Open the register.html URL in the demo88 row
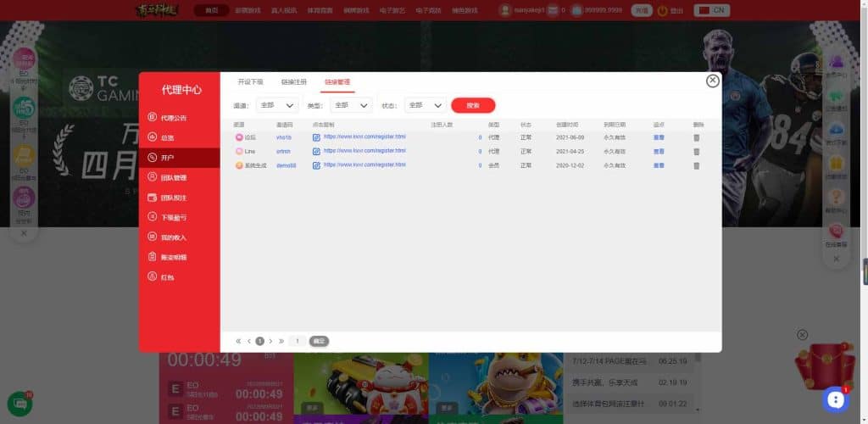 click(364, 165)
